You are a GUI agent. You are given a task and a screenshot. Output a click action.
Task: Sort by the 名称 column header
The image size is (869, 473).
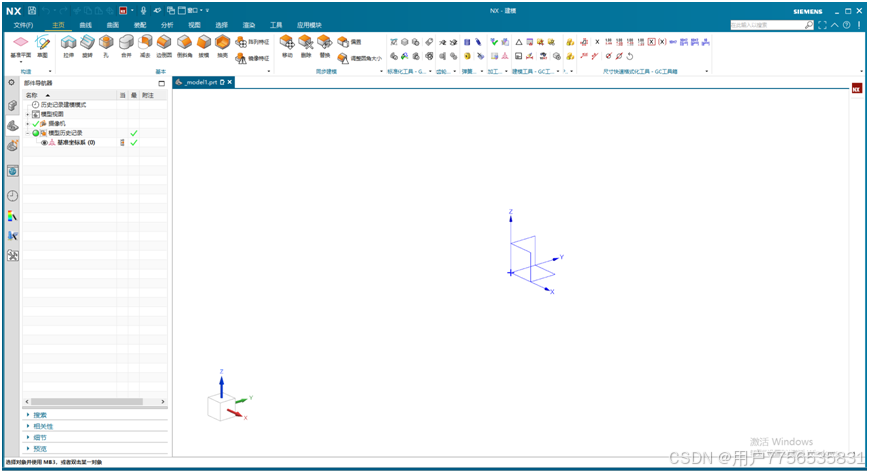[70, 95]
